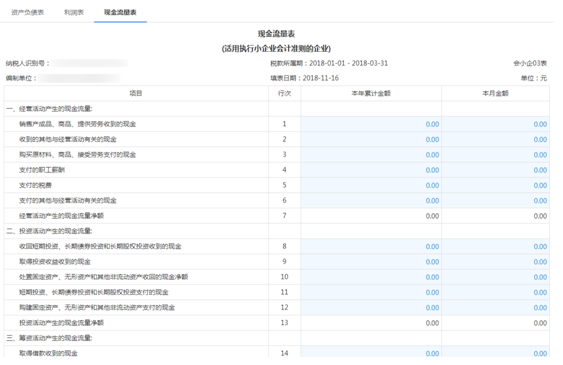Click section heading 二、投资活动产生的现金流量
Viewport: 563px width, 365px height.
pyautogui.click(x=49, y=231)
